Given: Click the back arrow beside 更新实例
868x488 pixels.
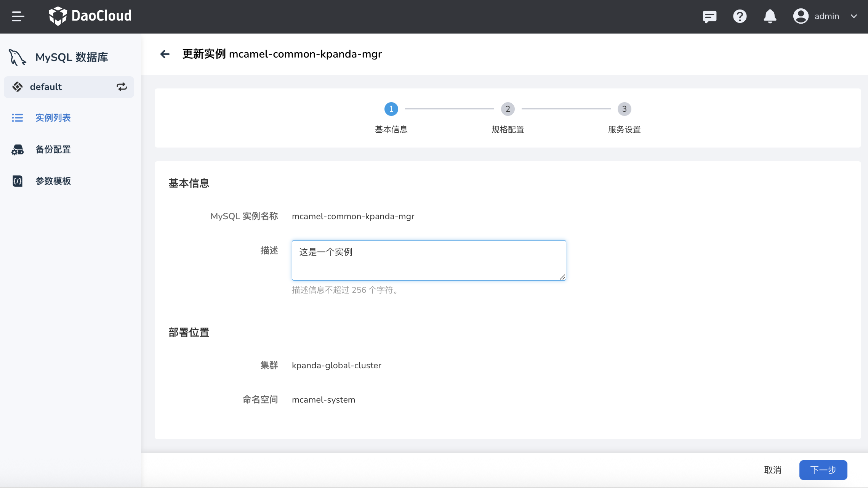Looking at the screenshot, I should (x=165, y=54).
